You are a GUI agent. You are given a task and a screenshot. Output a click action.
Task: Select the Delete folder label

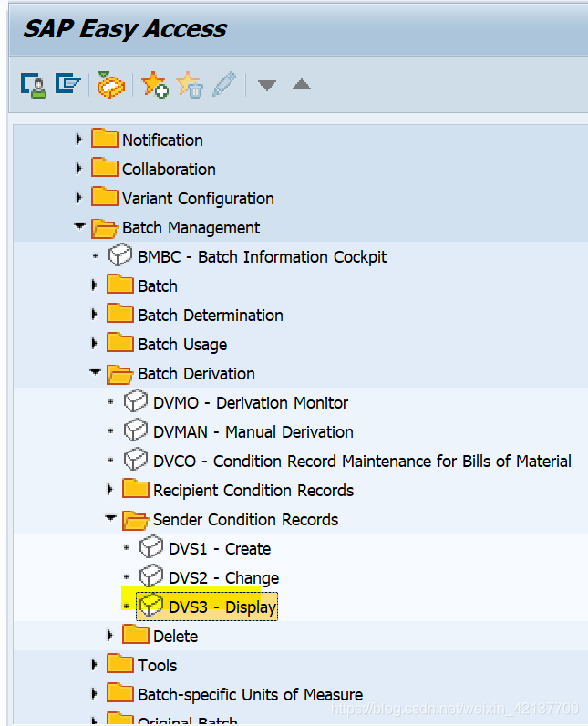pyautogui.click(x=175, y=637)
